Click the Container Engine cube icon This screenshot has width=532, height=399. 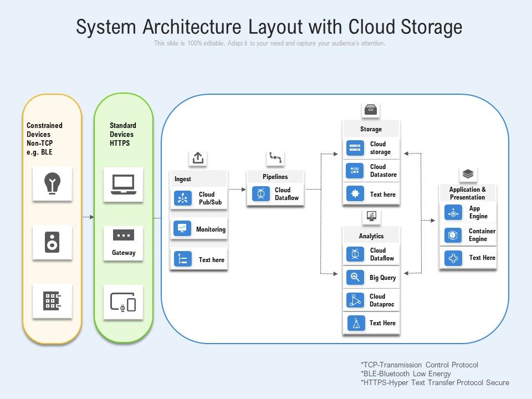[453, 235]
